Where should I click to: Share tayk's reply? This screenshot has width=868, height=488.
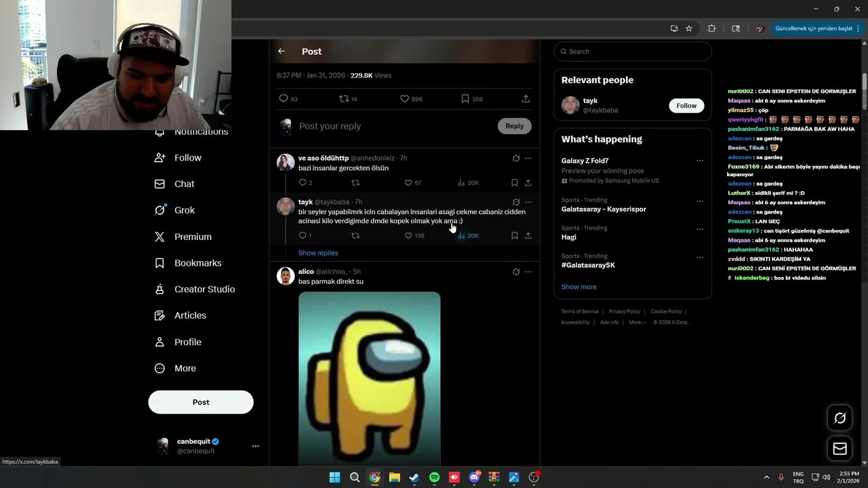[x=528, y=236]
